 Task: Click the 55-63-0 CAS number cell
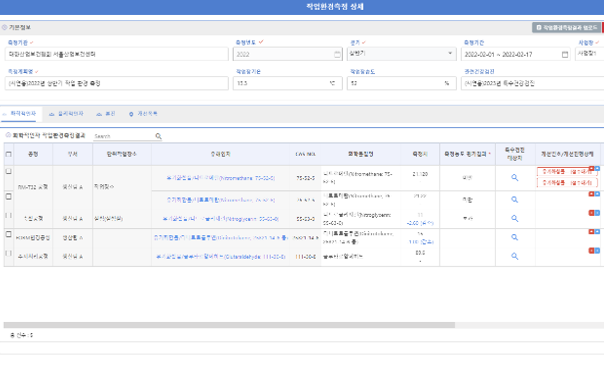tap(305, 219)
